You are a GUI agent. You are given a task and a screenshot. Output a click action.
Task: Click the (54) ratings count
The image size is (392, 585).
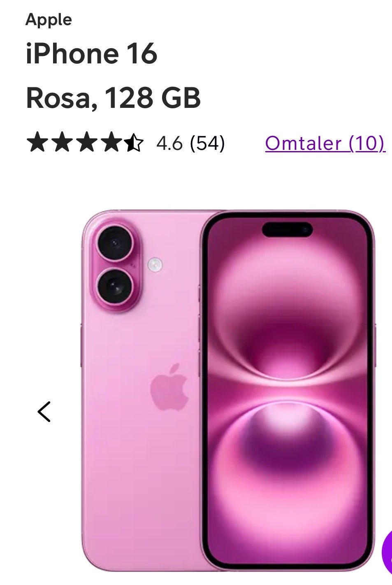[207, 143]
